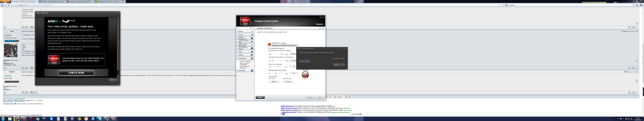Launch Skype from the taskbar

(100, 119)
